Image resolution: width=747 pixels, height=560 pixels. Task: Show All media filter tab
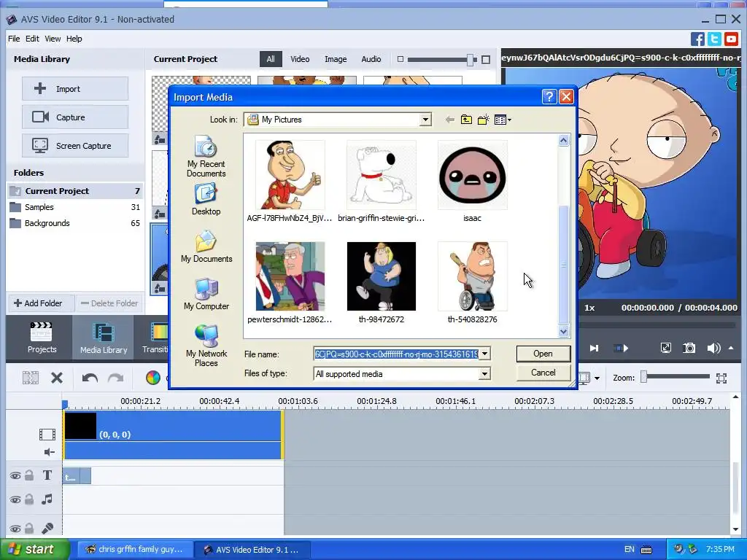pos(271,59)
